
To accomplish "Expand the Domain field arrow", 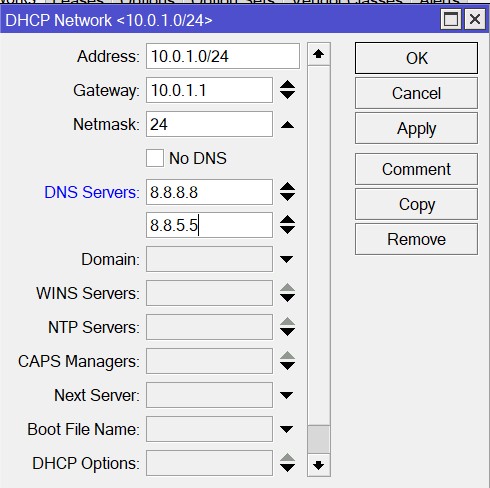I will (287, 259).
